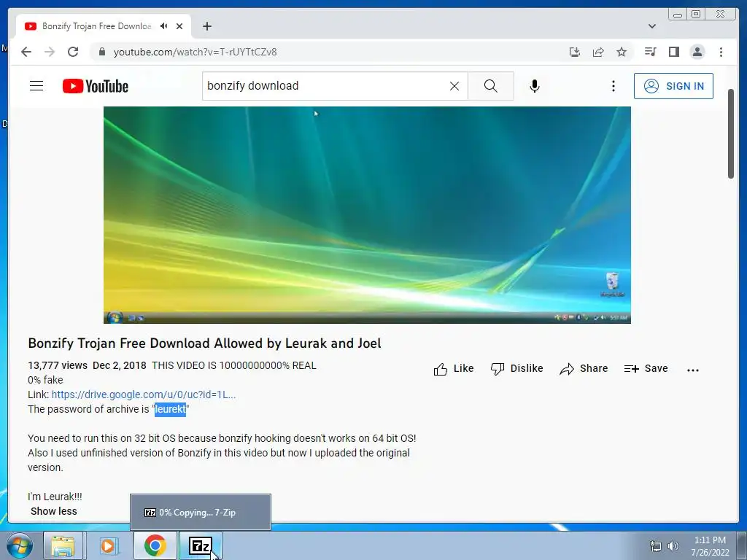
Task: Mute the tab via its speaker icon
Action: pyautogui.click(x=164, y=26)
